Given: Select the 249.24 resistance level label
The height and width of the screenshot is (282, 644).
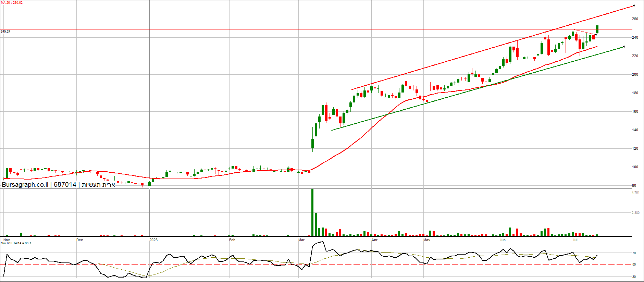Looking at the screenshot, I should point(5,32).
